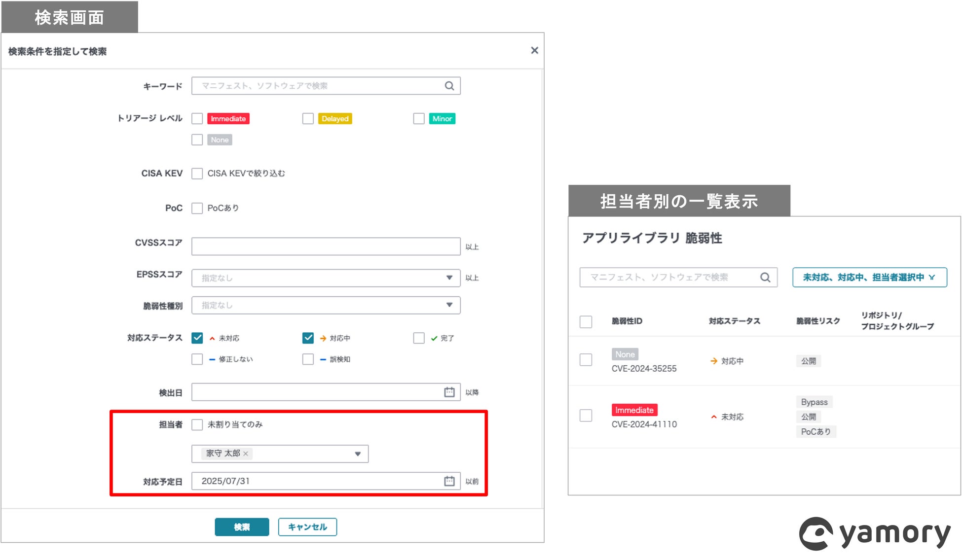
Task: Open the detection date calendar icon
Action: pyautogui.click(x=449, y=392)
